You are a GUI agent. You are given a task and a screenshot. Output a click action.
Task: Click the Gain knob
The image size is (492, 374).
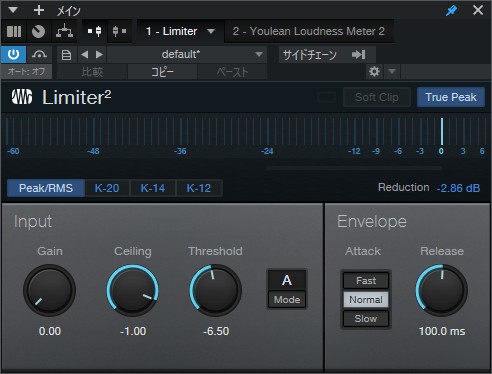click(50, 290)
